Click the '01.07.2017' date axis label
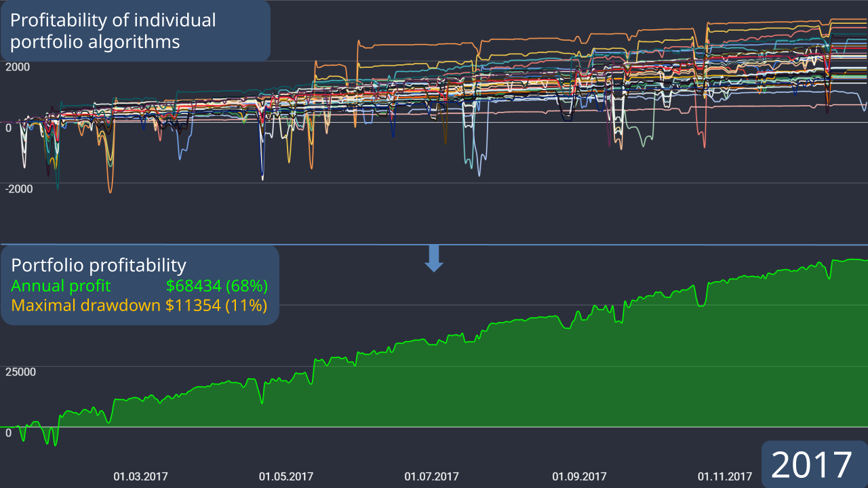 coord(432,476)
